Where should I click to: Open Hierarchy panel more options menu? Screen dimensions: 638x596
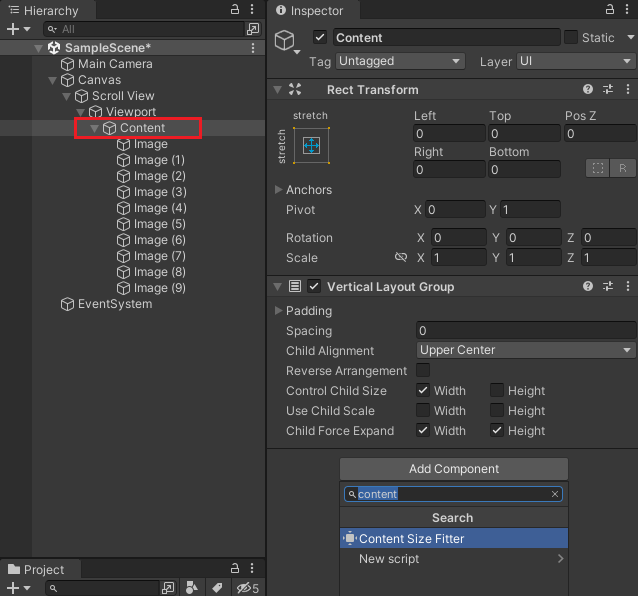(x=252, y=9)
